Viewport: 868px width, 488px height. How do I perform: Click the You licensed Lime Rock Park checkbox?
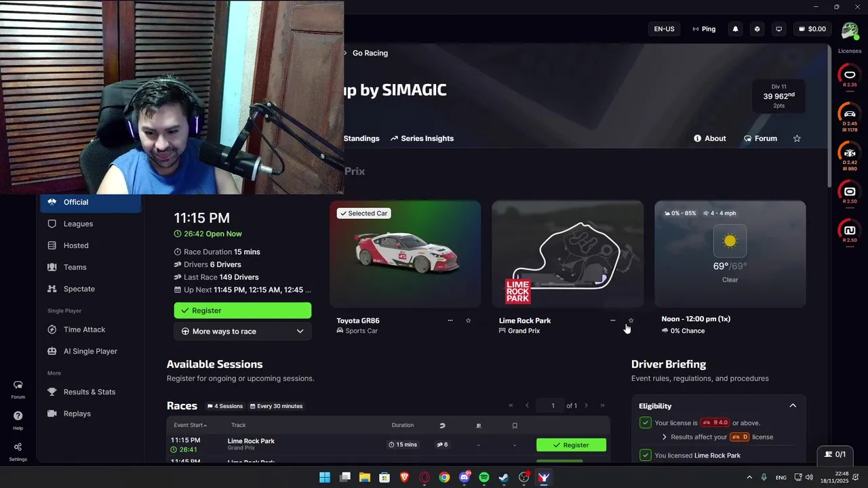(646, 455)
